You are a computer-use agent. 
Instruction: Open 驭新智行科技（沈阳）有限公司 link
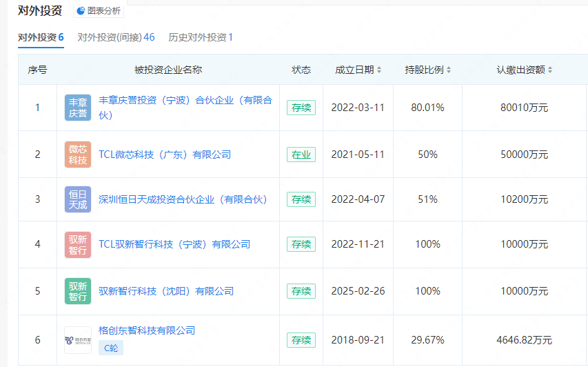(166, 291)
